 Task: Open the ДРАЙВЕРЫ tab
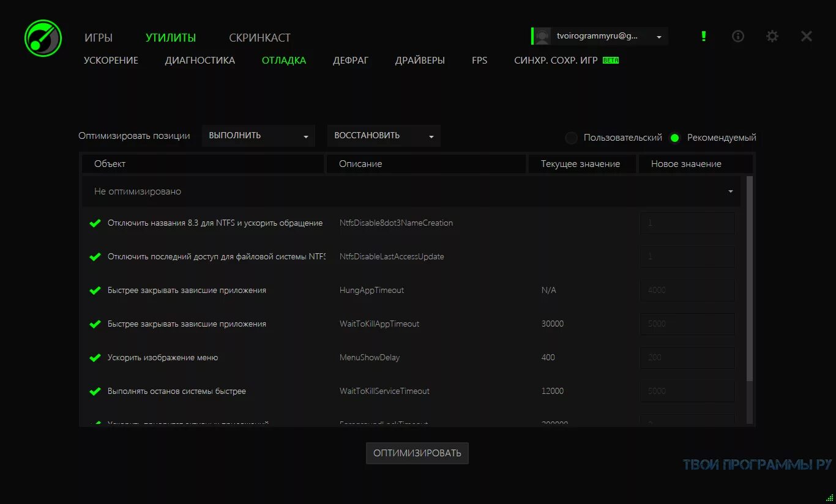pos(420,61)
